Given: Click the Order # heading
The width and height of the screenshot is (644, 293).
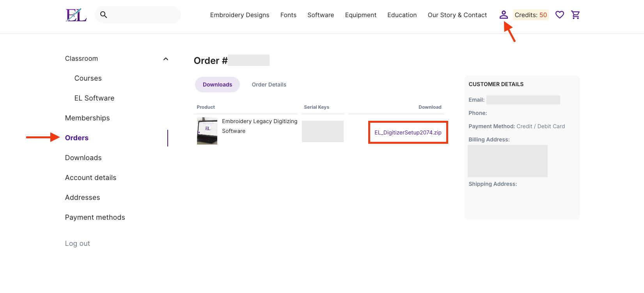Looking at the screenshot, I should click(211, 61).
